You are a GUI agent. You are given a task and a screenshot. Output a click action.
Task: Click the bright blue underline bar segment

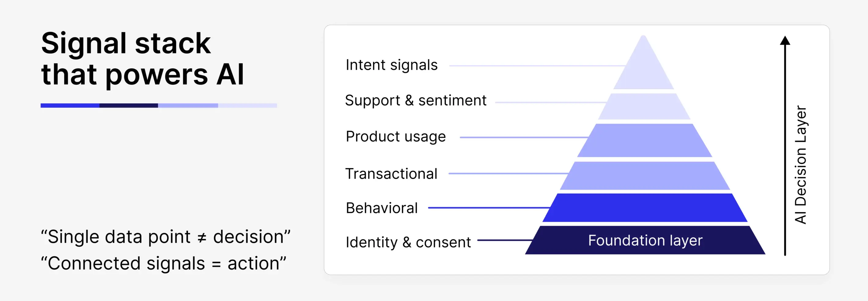pyautogui.click(x=70, y=106)
